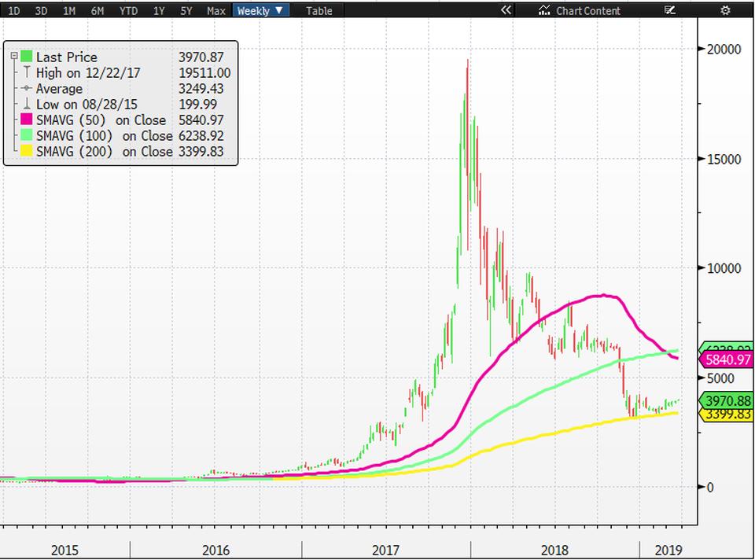This screenshot has height=560, width=755.
Task: Click the 3399.83 legend value
Action: click(x=201, y=151)
